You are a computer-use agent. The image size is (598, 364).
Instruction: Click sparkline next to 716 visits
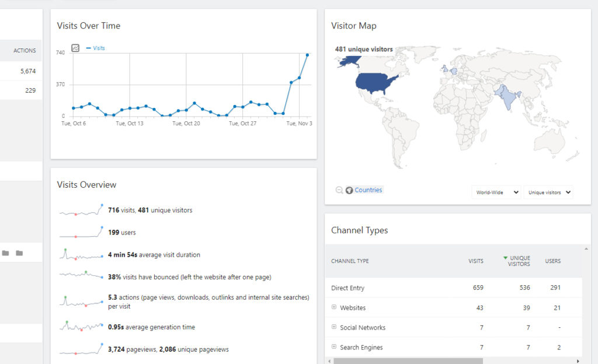[x=81, y=210]
